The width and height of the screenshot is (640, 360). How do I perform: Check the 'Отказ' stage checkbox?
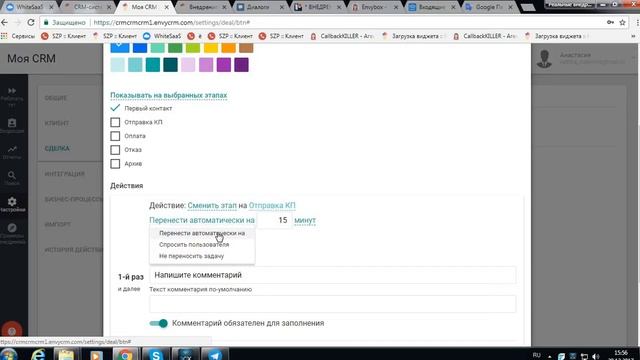(115, 150)
